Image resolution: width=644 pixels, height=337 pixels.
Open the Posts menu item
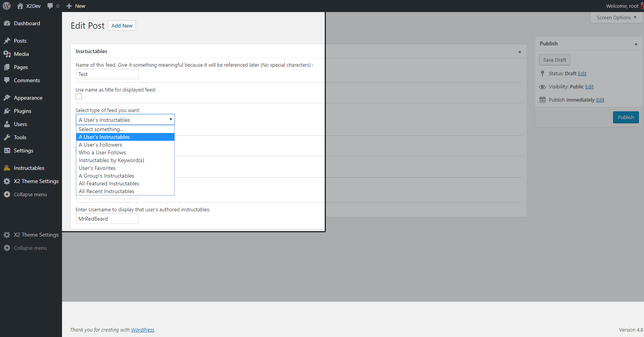pyautogui.click(x=31, y=41)
